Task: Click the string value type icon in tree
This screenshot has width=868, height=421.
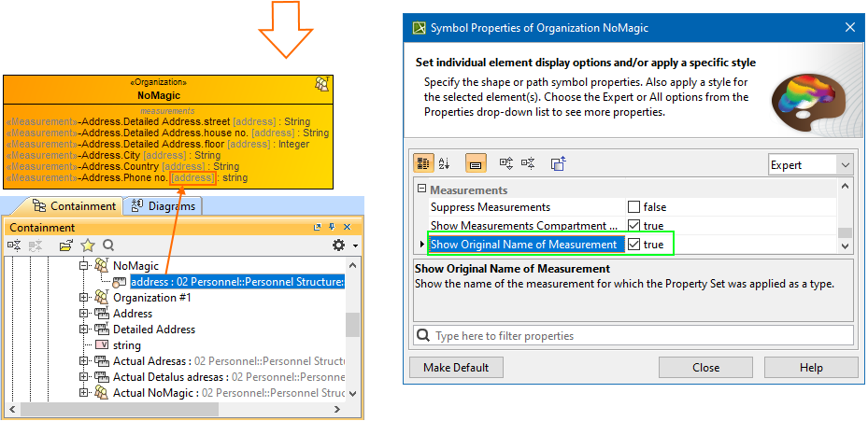Action: coord(102,345)
